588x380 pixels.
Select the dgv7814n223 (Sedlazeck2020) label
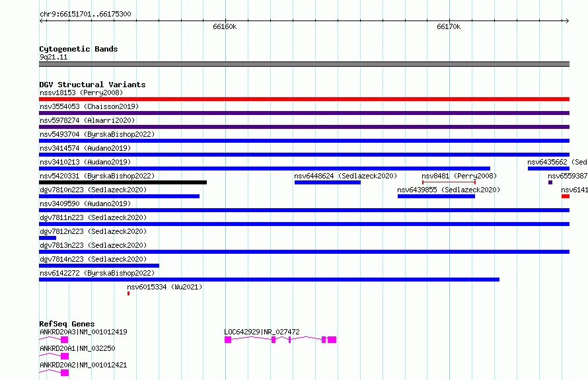point(93,259)
